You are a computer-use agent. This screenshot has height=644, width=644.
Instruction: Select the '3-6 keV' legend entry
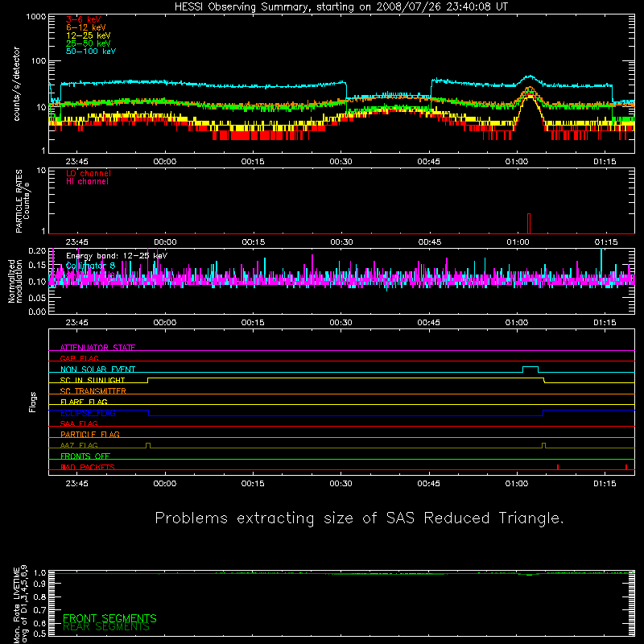click(x=84, y=19)
